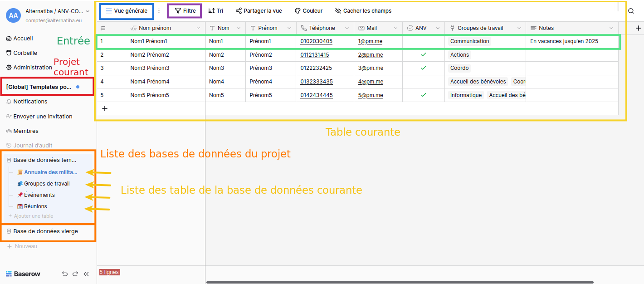Add a new row with plus icon

[x=105, y=108]
